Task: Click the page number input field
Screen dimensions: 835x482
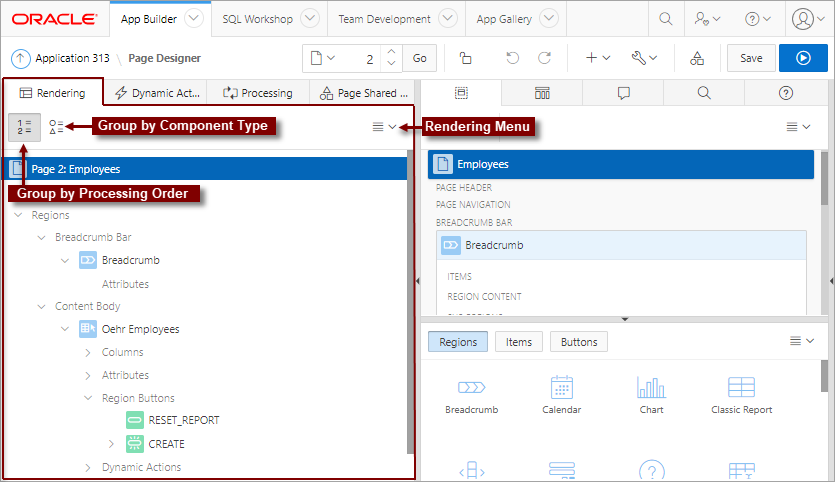Action: (359, 59)
